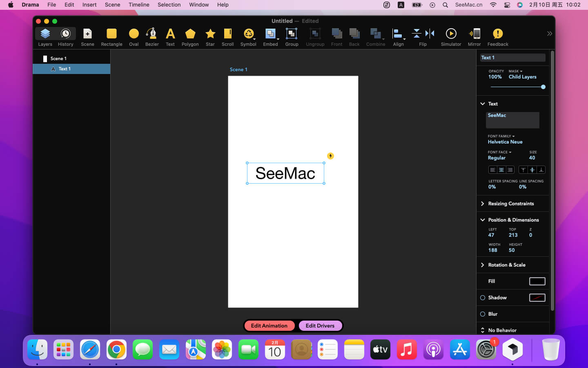
Task: Add a Rectangle from the toolbar
Action: point(111,37)
